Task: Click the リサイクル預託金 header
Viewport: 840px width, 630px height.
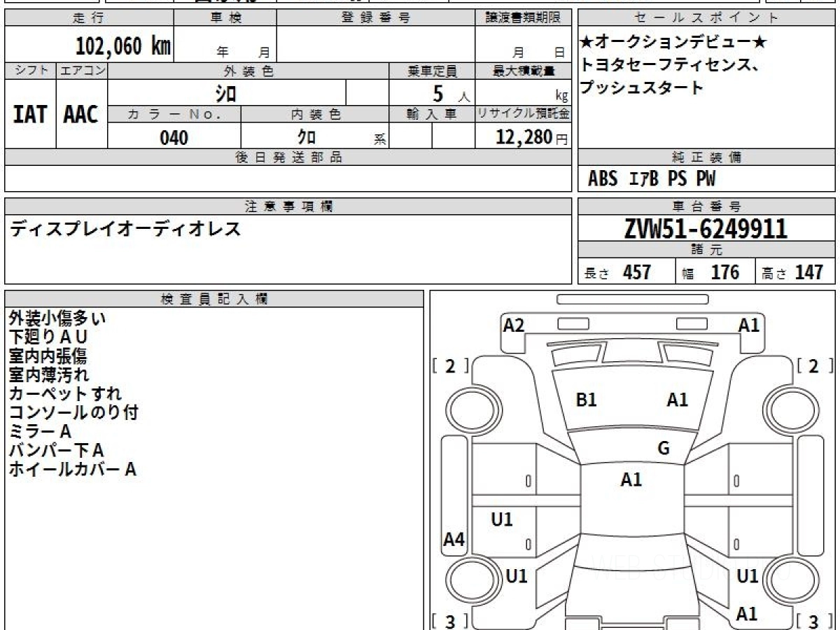Action: point(524,114)
